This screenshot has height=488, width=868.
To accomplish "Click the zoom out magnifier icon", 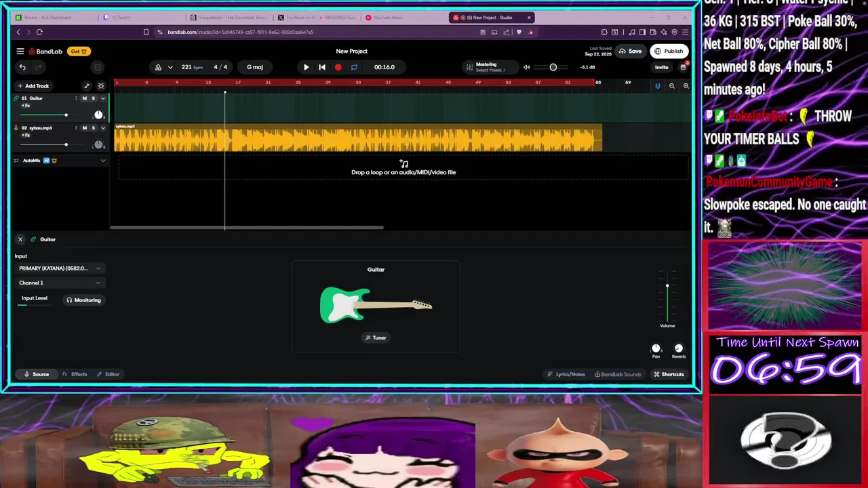I will click(x=672, y=86).
